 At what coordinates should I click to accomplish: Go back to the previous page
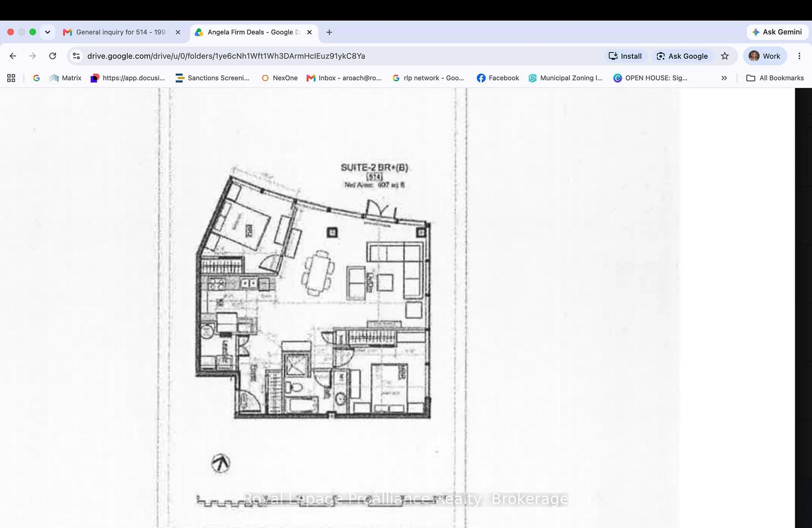[13, 56]
